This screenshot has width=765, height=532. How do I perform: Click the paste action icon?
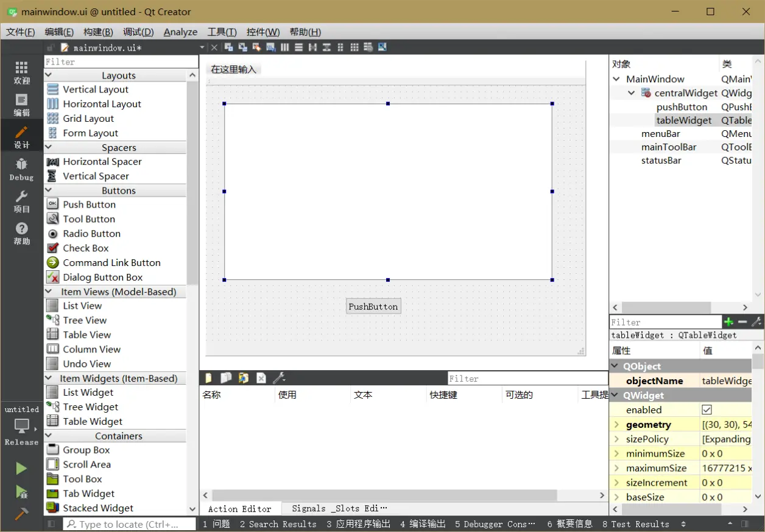pyautogui.click(x=244, y=378)
